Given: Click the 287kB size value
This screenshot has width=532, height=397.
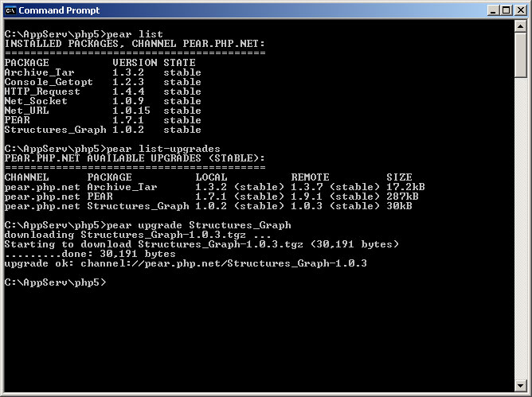Looking at the screenshot, I should [402, 197].
